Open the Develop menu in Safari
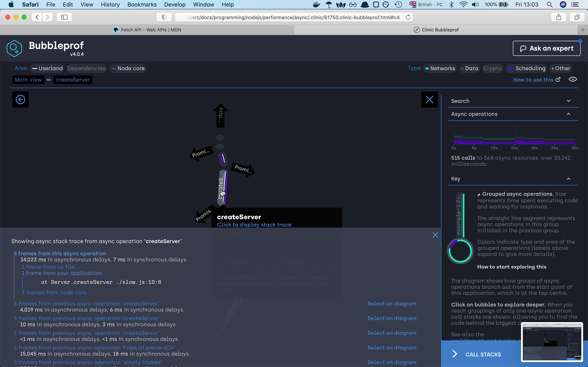This screenshot has width=588, height=367. click(x=175, y=5)
